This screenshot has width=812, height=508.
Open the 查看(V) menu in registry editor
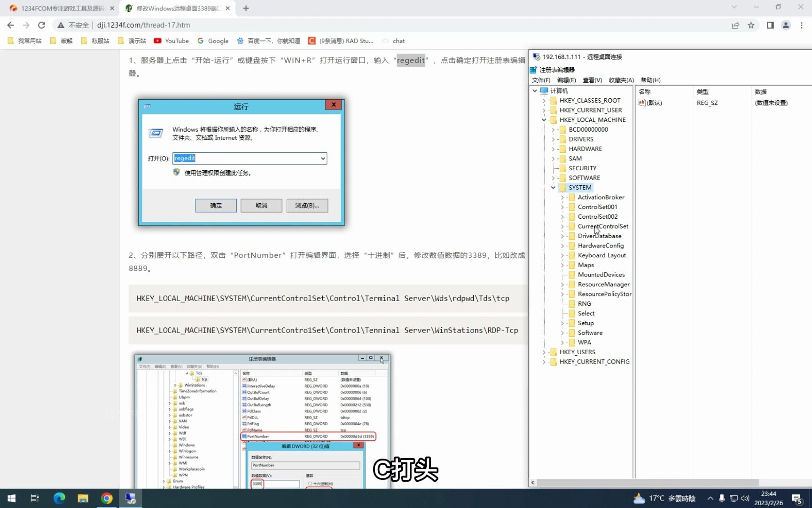pos(593,80)
